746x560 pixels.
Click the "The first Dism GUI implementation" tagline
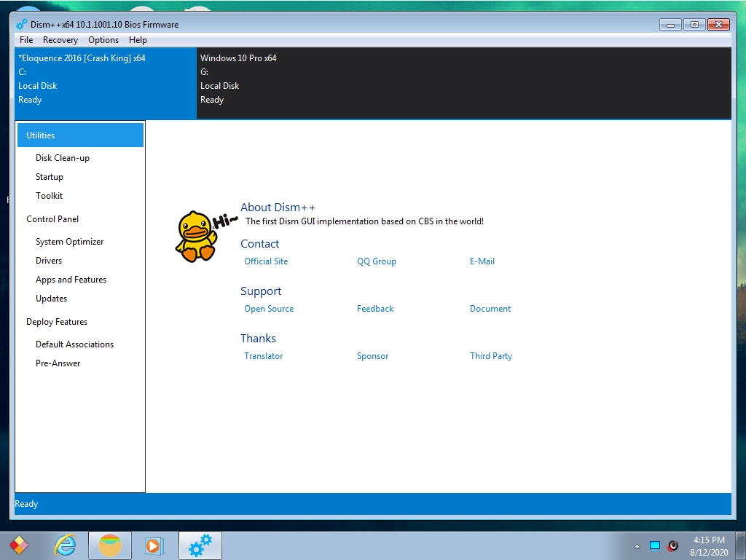pyautogui.click(x=364, y=221)
